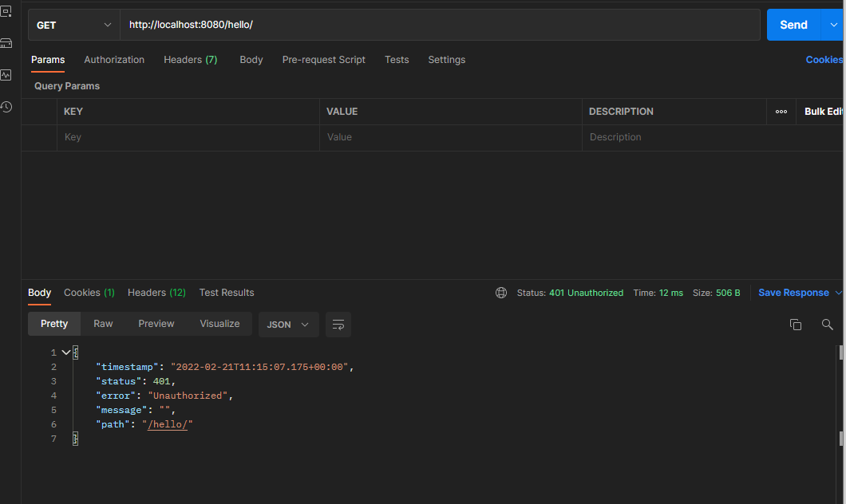846x504 pixels.
Task: Open the request Settings tab
Action: tap(447, 60)
